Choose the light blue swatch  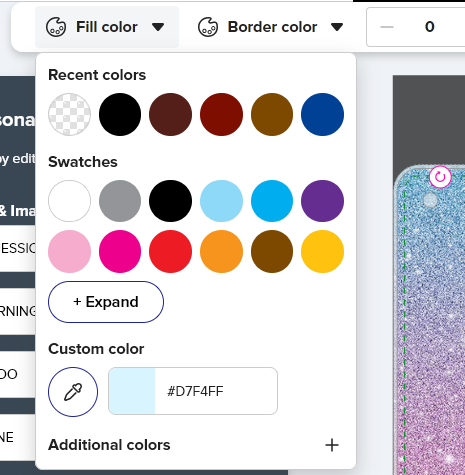coord(221,201)
